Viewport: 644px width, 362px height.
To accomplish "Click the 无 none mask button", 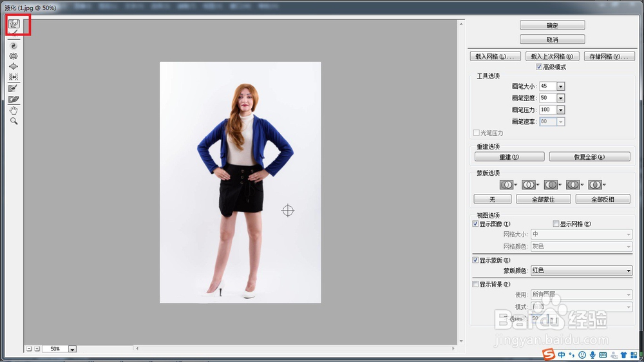I will click(493, 199).
